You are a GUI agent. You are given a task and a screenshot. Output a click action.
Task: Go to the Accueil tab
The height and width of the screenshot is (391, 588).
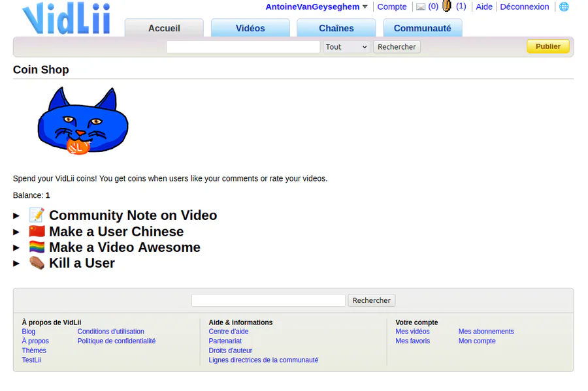pyautogui.click(x=164, y=28)
